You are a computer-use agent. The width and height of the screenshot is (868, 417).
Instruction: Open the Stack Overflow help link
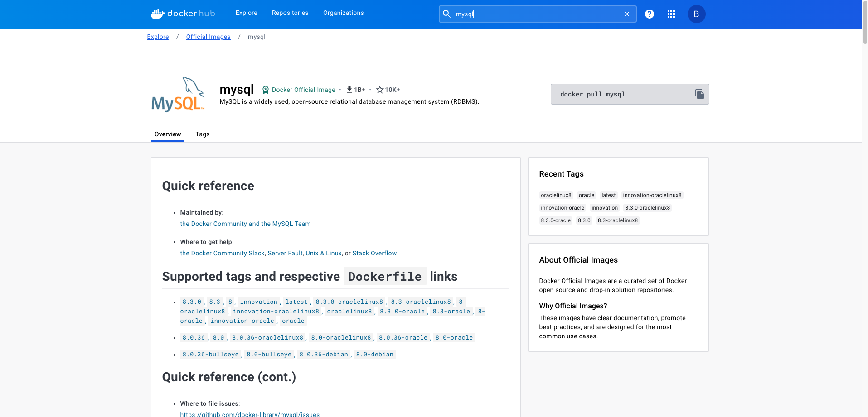pos(374,253)
